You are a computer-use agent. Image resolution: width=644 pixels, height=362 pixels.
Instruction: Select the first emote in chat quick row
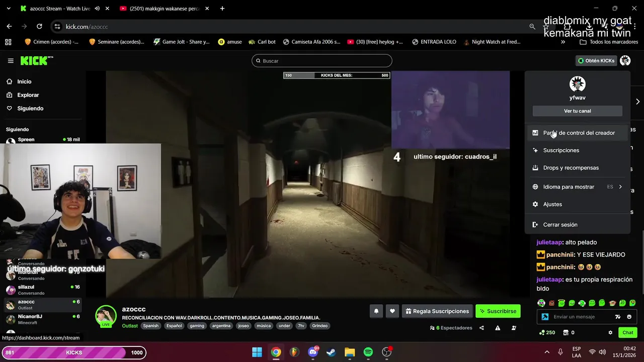541,303
